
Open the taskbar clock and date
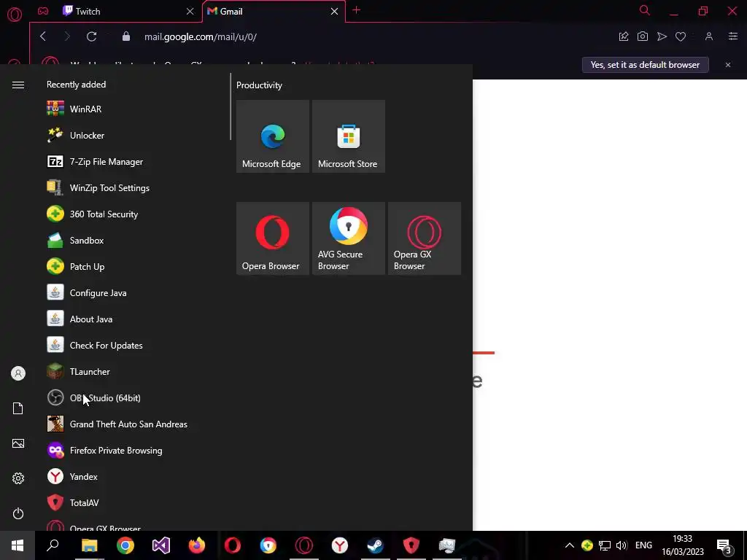click(x=683, y=545)
